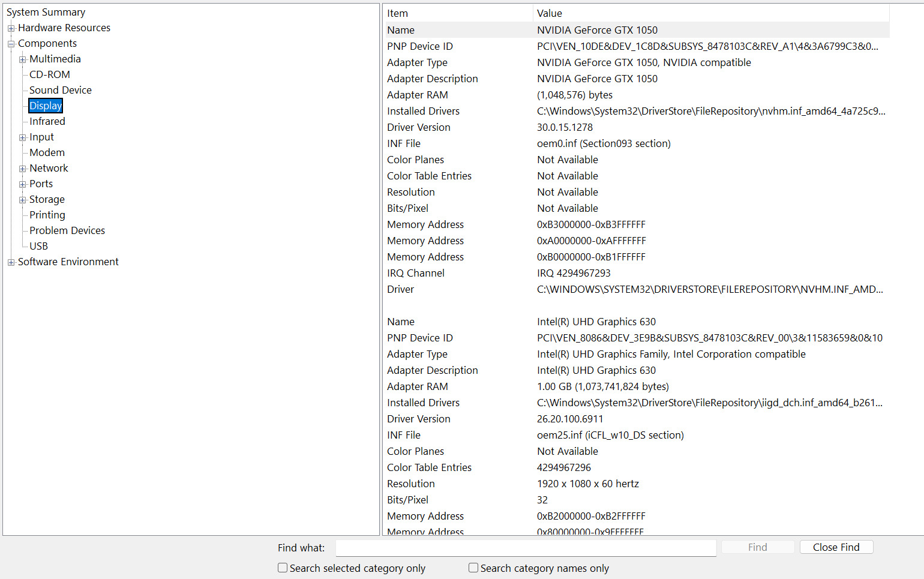This screenshot has width=924, height=579.
Task: Click Adapter RAM 1.00 GB value
Action: tap(603, 386)
